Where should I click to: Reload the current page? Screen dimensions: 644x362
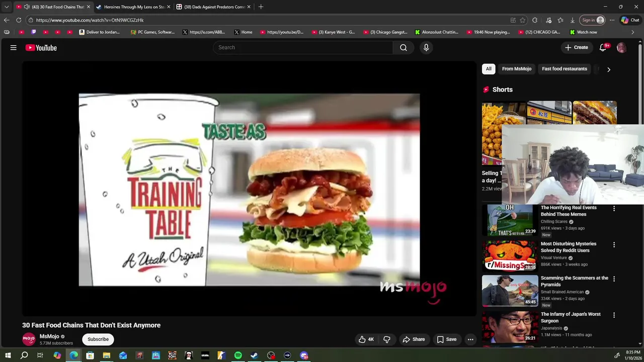19,20
